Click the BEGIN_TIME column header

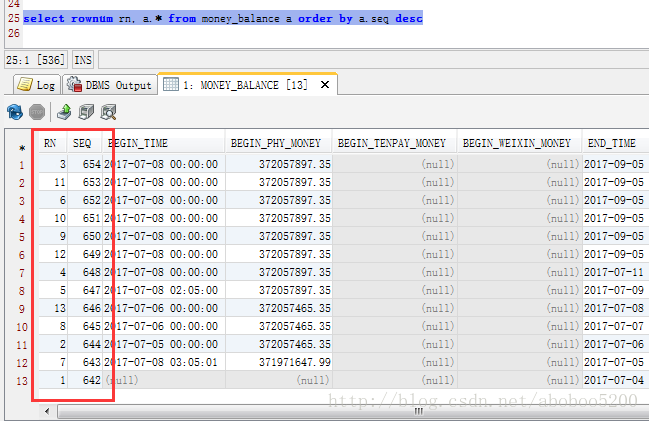[164, 143]
